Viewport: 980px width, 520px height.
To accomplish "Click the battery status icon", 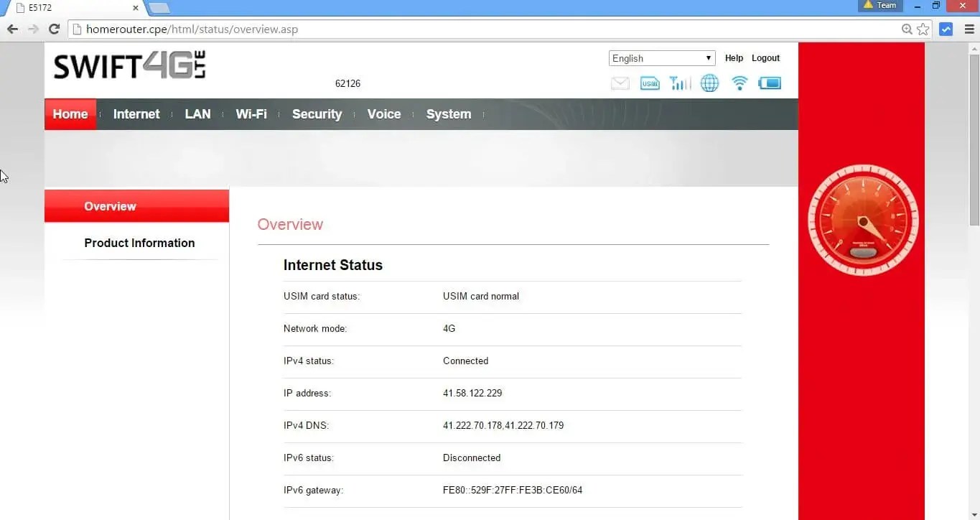I will pyautogui.click(x=770, y=83).
